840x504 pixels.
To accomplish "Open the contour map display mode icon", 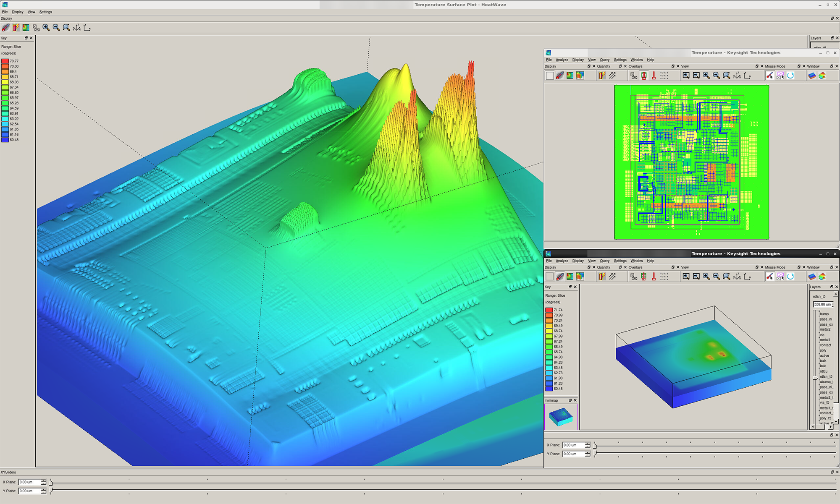I will [26, 28].
